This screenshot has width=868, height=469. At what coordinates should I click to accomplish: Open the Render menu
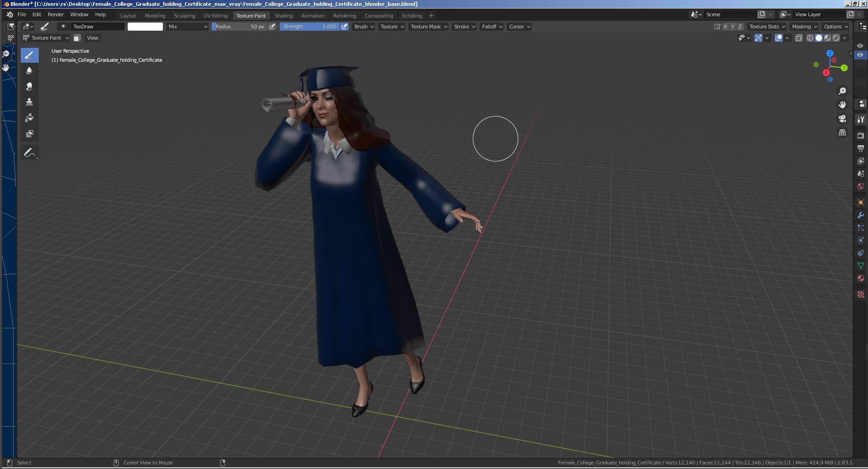tap(56, 14)
